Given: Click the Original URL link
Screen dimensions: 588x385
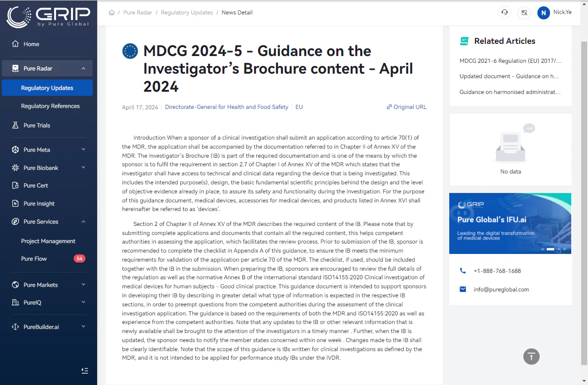Looking at the screenshot, I should click(406, 107).
